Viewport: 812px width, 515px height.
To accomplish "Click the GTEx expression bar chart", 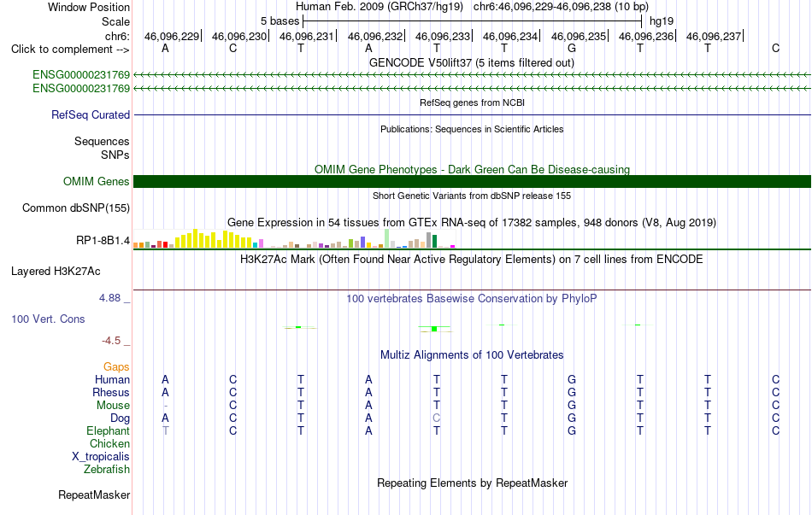I will 294,238.
